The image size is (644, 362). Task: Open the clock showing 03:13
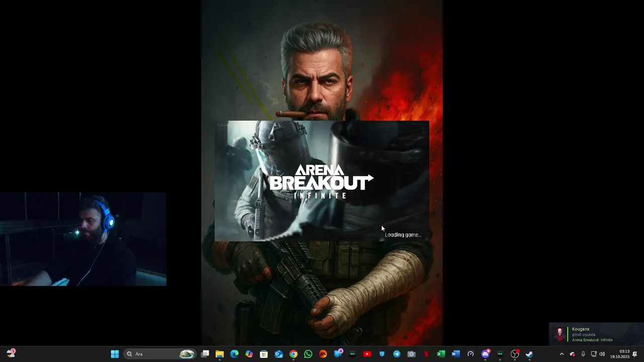pos(620,354)
